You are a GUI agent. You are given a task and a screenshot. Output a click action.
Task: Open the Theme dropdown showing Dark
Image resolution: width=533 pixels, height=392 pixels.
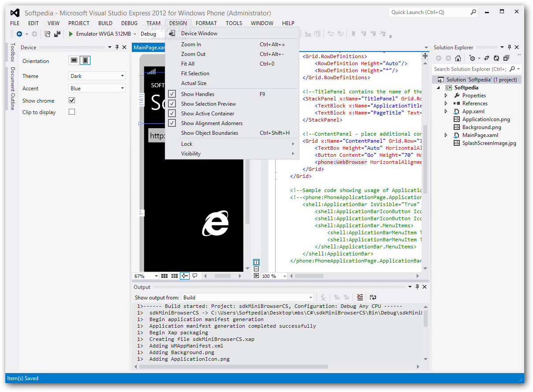coord(97,76)
